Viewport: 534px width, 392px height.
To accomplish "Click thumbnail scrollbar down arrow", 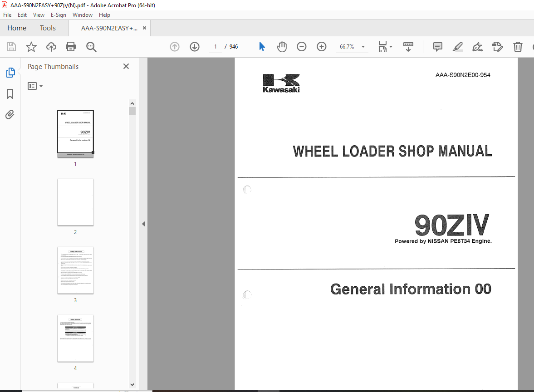I will pos(132,384).
